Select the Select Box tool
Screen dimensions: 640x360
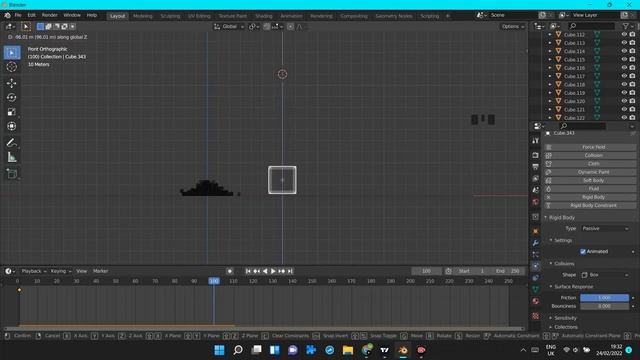click(x=12, y=53)
